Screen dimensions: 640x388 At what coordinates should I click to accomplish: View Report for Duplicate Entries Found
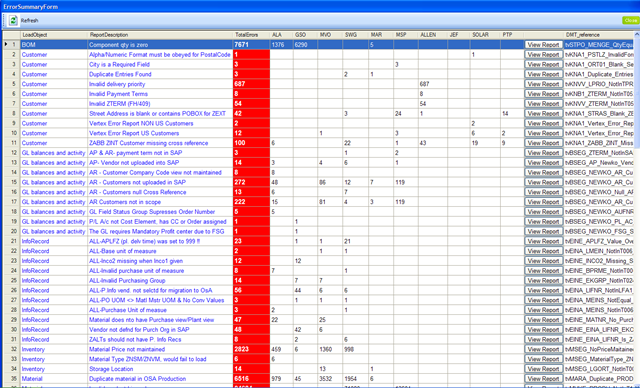click(x=543, y=74)
